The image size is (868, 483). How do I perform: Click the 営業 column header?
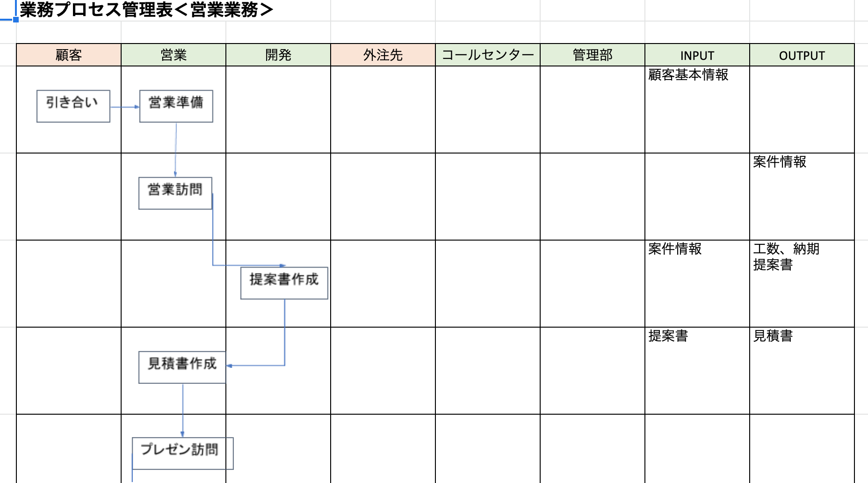coord(174,55)
